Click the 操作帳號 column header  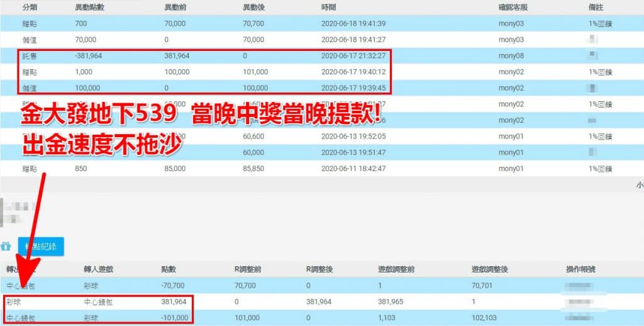point(580,269)
